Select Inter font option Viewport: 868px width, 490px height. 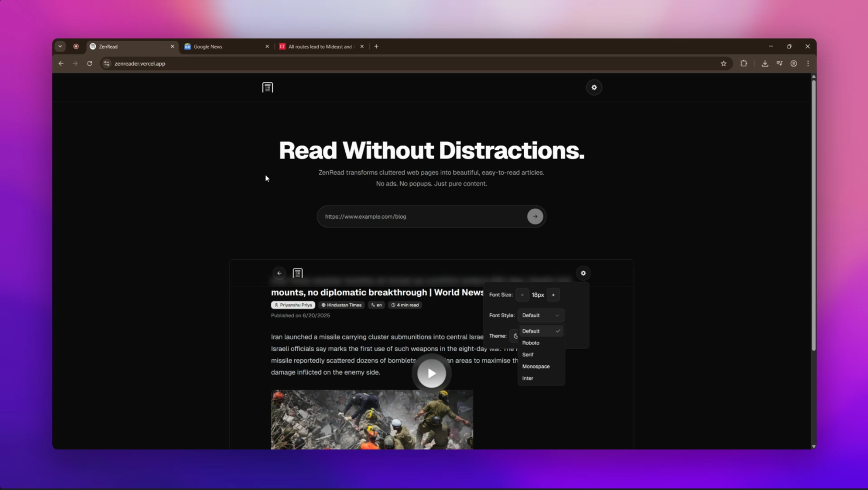[541, 378]
